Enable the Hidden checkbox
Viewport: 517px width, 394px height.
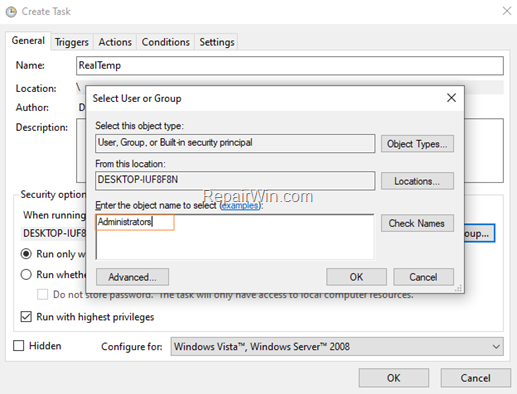[19, 346]
